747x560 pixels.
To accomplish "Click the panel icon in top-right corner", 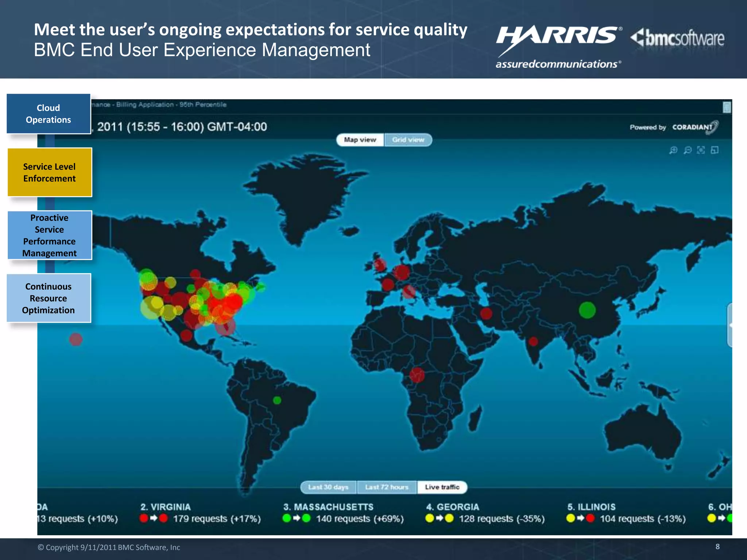I will (727, 107).
